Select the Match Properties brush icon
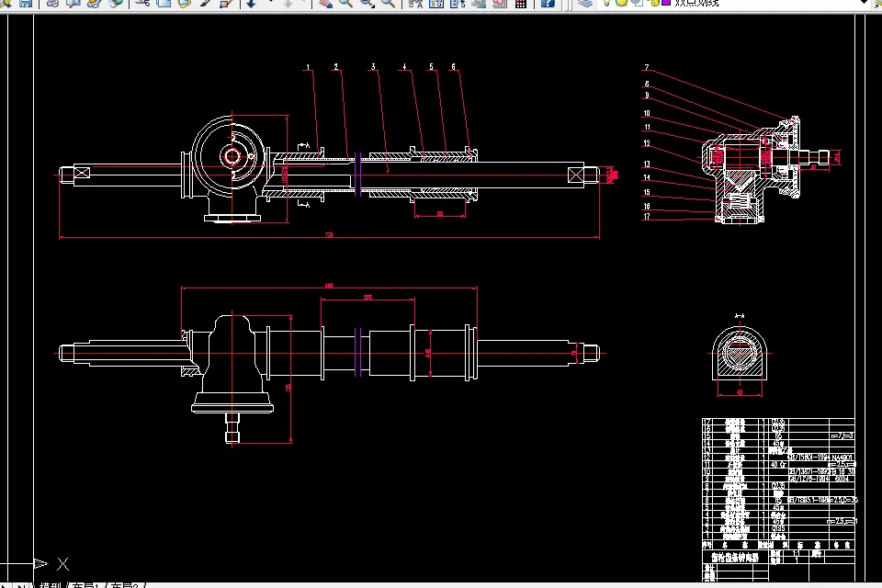This screenshot has width=882, height=588. tap(205, 3)
